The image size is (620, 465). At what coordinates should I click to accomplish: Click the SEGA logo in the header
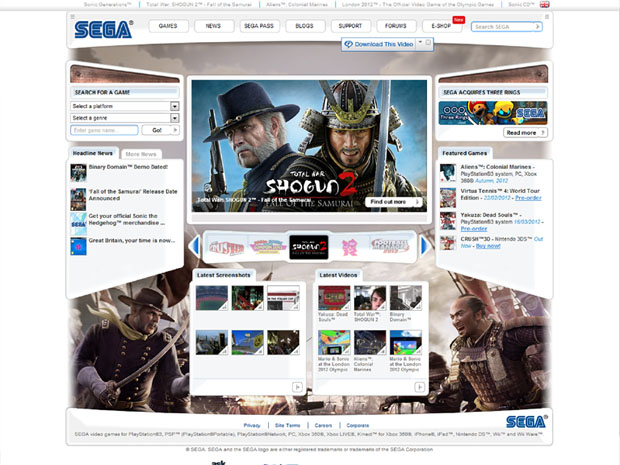(104, 30)
